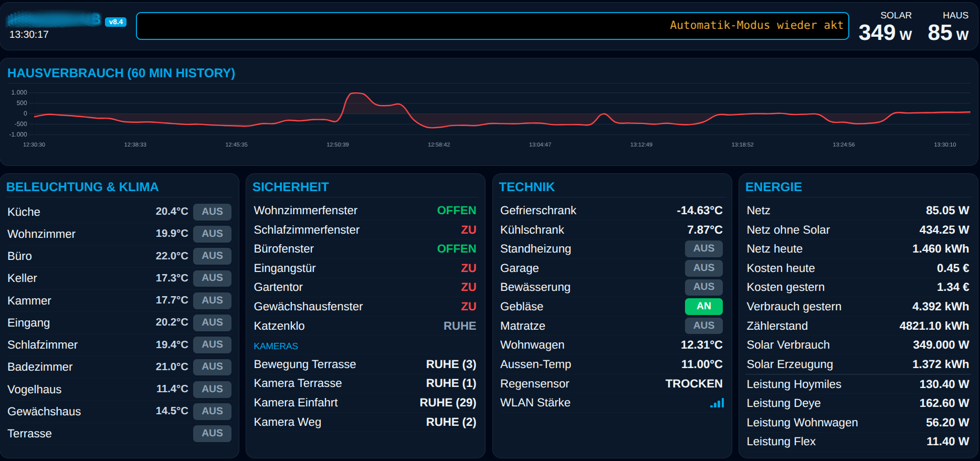Click the Verbrauch gestern value 4.392 kWh

pos(941,307)
